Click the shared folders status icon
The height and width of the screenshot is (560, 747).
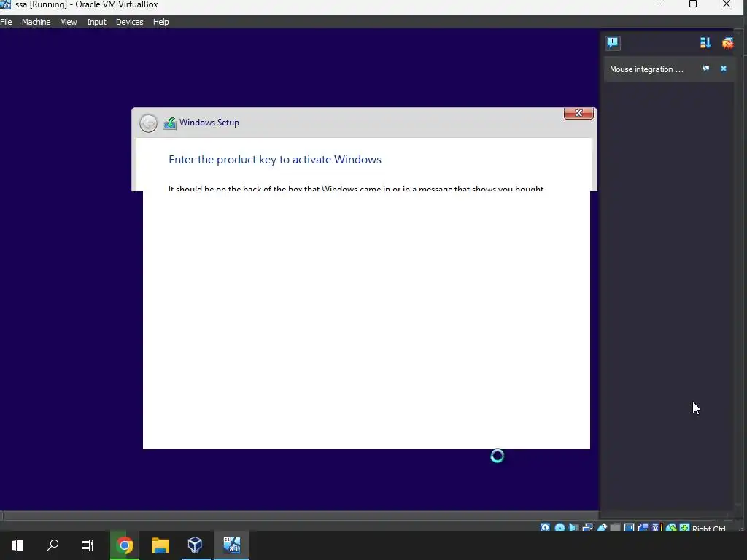coord(616,528)
